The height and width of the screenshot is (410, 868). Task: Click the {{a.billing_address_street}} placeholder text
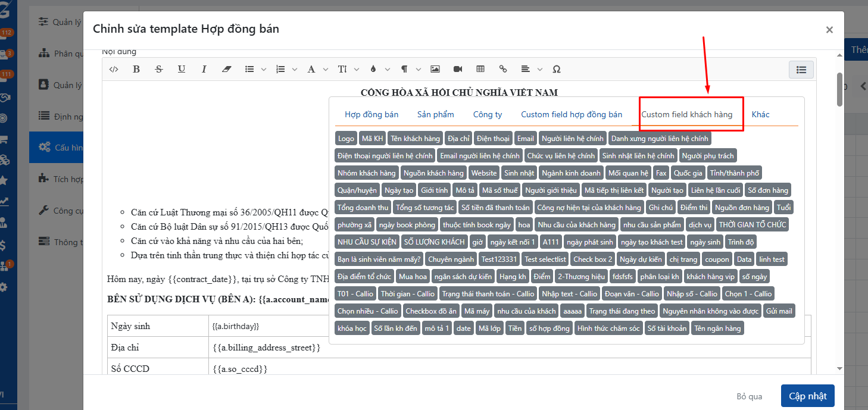click(x=267, y=348)
